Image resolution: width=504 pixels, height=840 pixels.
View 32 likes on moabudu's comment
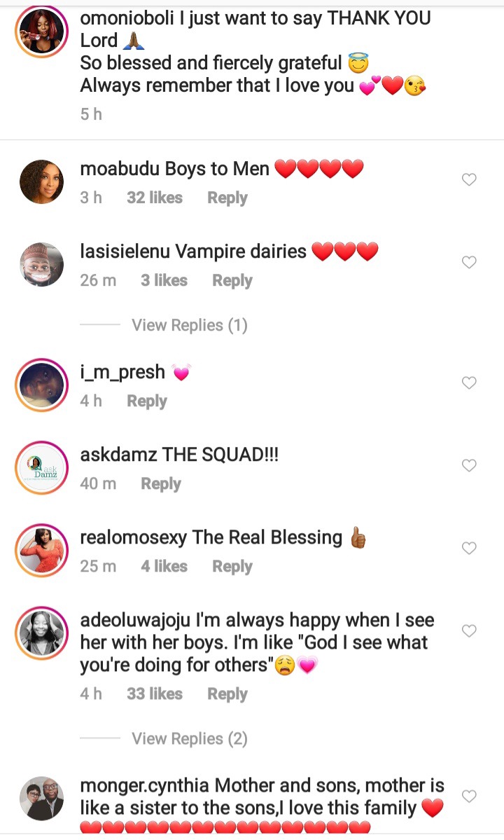[155, 198]
